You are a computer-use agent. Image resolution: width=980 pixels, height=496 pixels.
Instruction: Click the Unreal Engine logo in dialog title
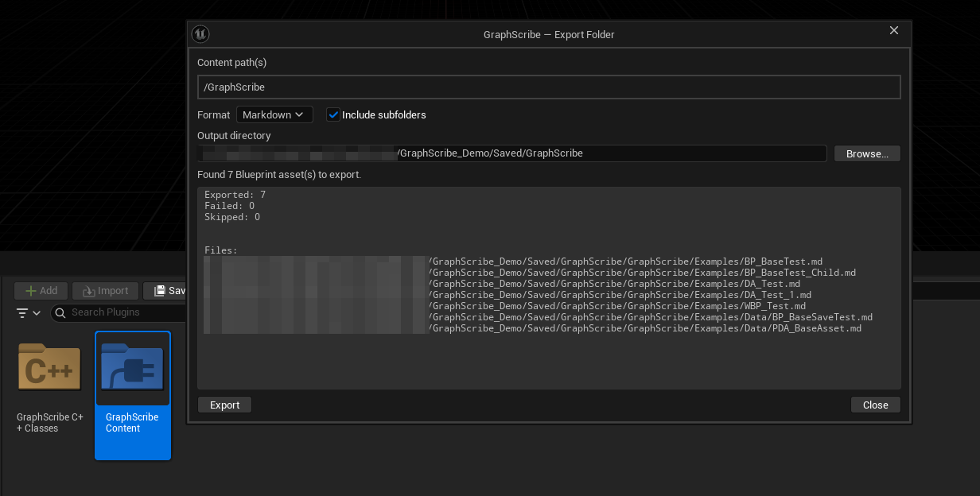(x=200, y=34)
